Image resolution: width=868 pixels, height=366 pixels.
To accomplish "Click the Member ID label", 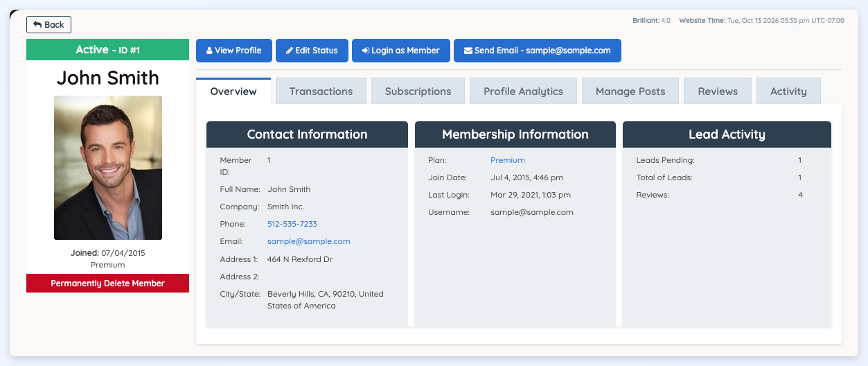I will point(236,166).
